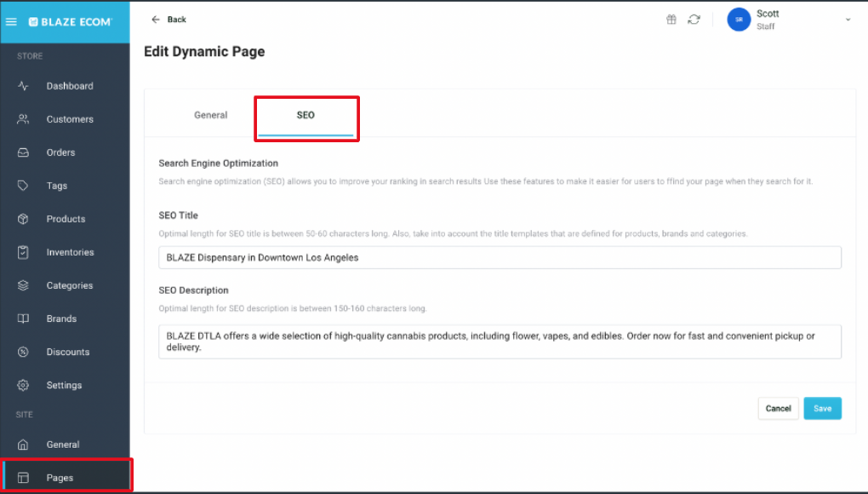The width and height of the screenshot is (868, 494).
Task: Open the hamburger menu icon
Action: pos(11,21)
